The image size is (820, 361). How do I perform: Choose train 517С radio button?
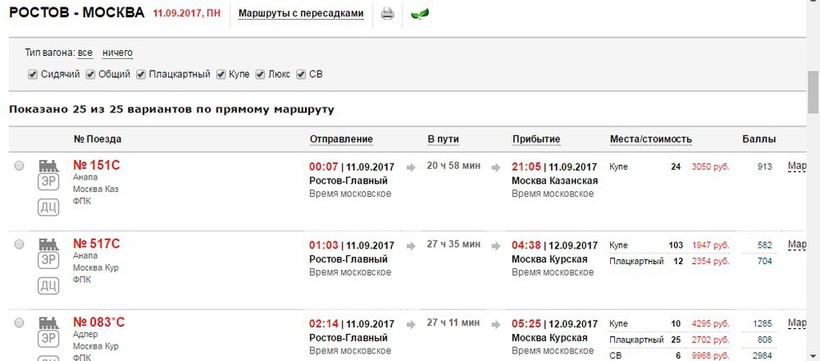pyautogui.click(x=19, y=244)
